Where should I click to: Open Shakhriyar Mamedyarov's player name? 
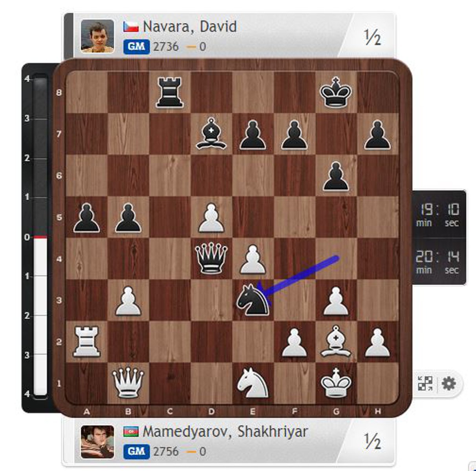point(225,431)
